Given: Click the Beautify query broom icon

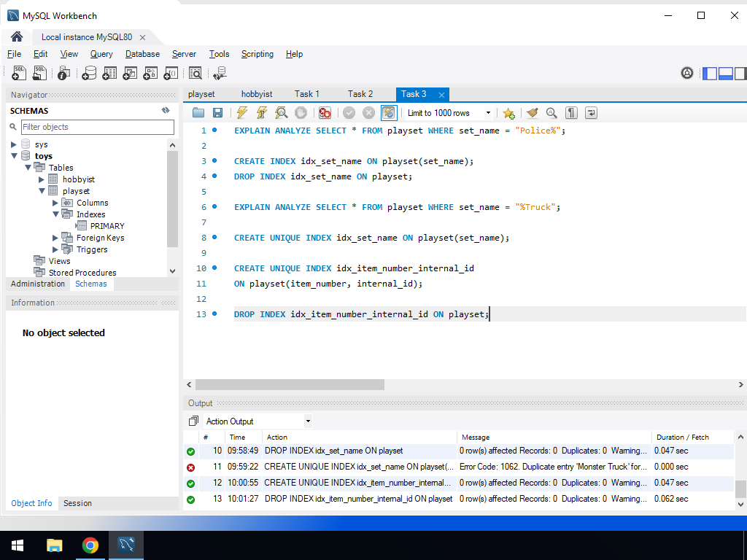Looking at the screenshot, I should pos(533,113).
